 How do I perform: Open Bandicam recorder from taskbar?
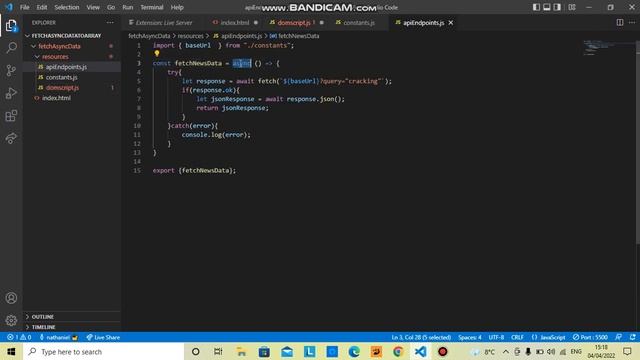[442, 351]
